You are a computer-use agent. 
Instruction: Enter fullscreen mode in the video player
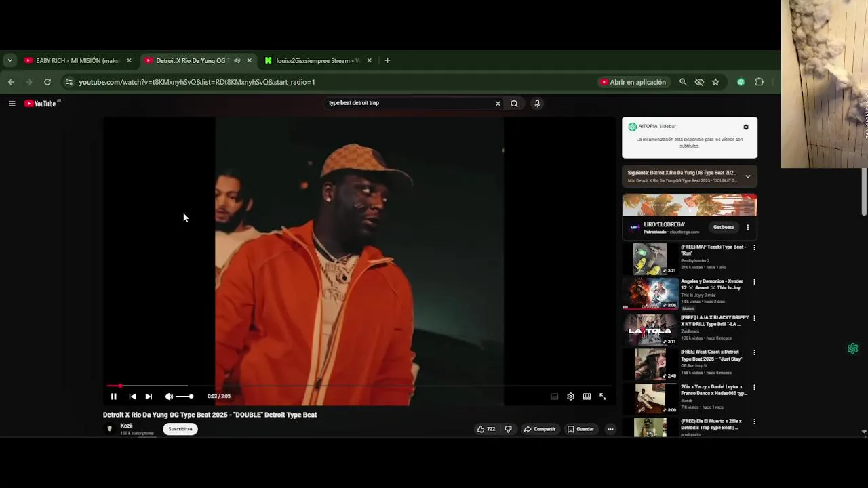[x=603, y=396]
